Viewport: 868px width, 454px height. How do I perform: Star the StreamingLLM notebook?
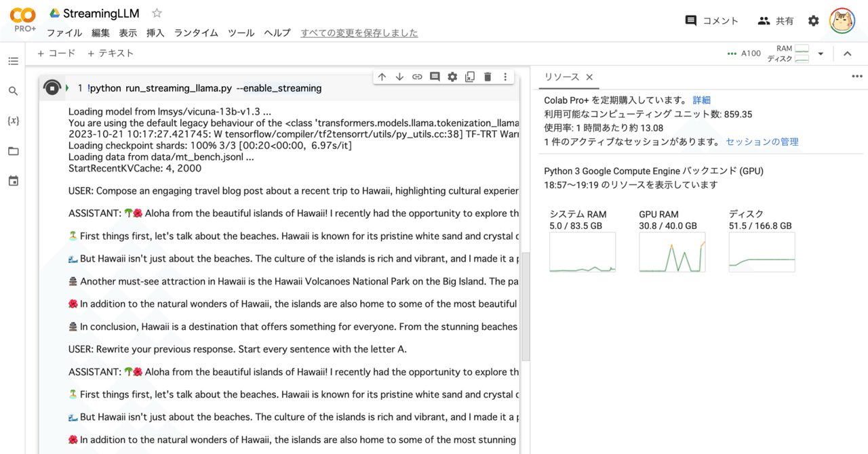156,13
